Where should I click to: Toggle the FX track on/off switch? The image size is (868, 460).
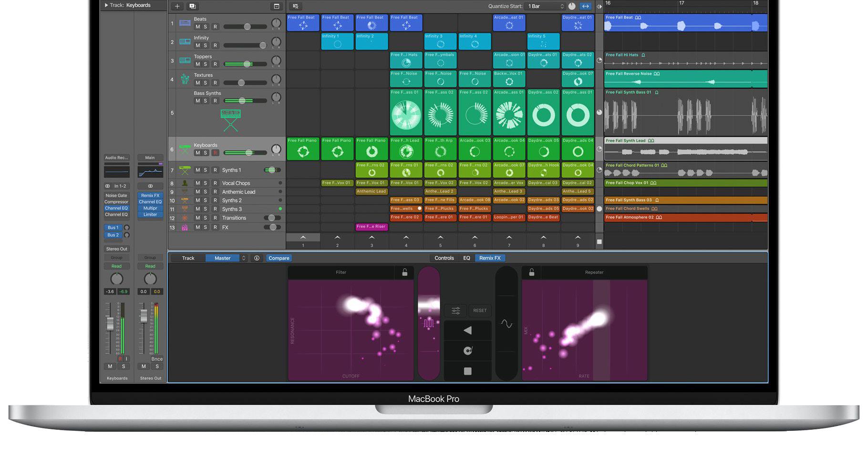point(273,228)
